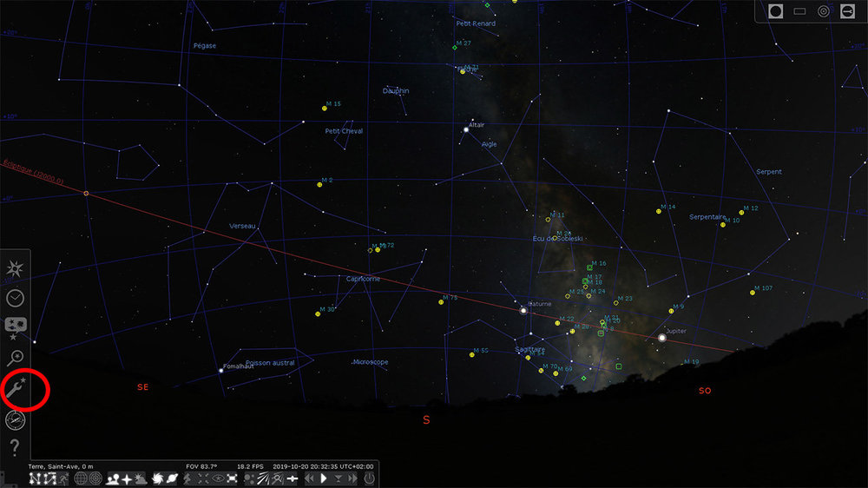This screenshot has width=868, height=488.
Task: Open the Configuration window wrench icon
Action: point(16,388)
